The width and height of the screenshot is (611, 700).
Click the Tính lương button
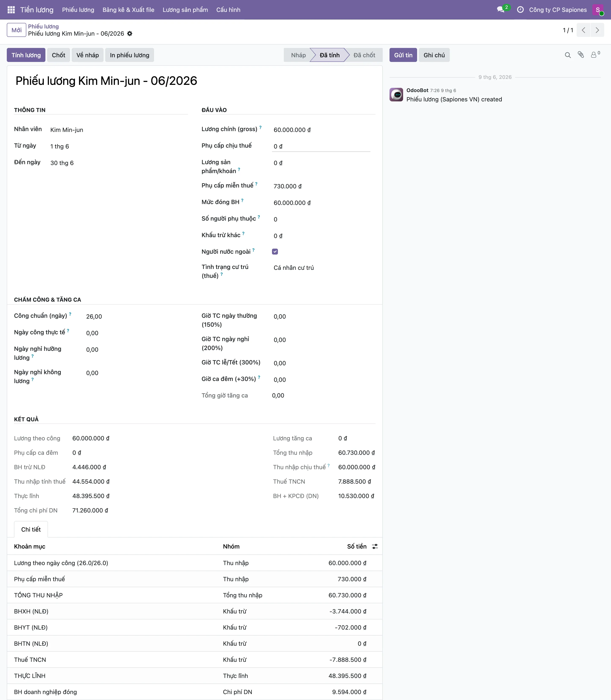coord(26,55)
